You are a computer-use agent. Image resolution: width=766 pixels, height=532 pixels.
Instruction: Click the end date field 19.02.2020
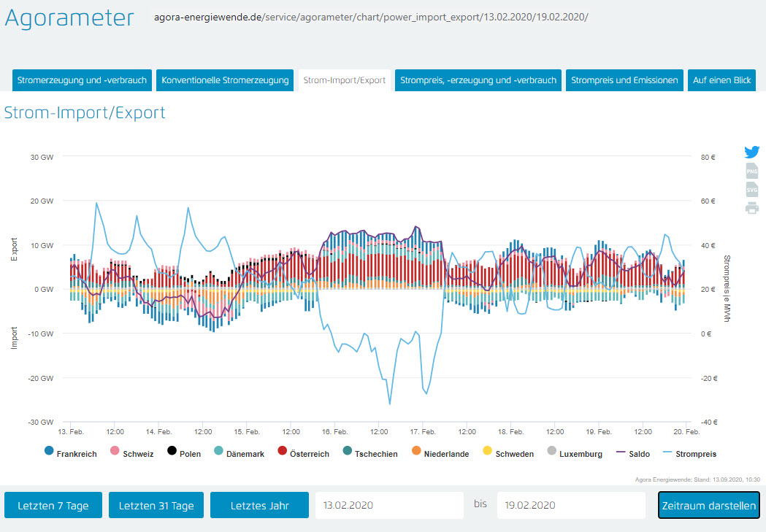click(570, 506)
